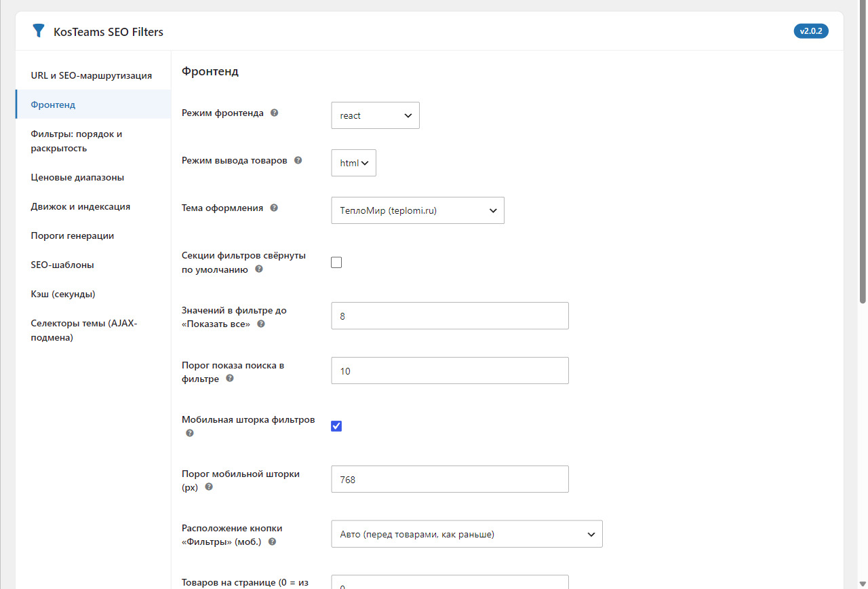Click help icon for Порог показа поиска
The height and width of the screenshot is (589, 868).
[230, 379]
